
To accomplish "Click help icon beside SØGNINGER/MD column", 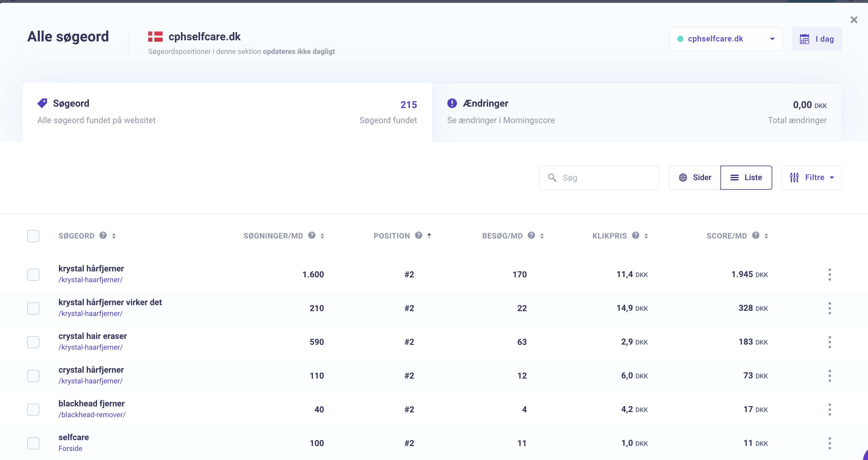I will pyautogui.click(x=312, y=235).
